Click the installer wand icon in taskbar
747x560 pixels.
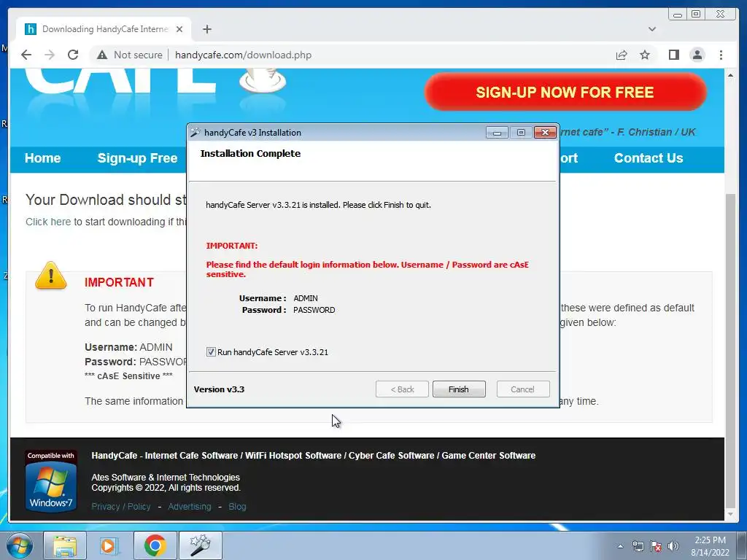(200, 545)
